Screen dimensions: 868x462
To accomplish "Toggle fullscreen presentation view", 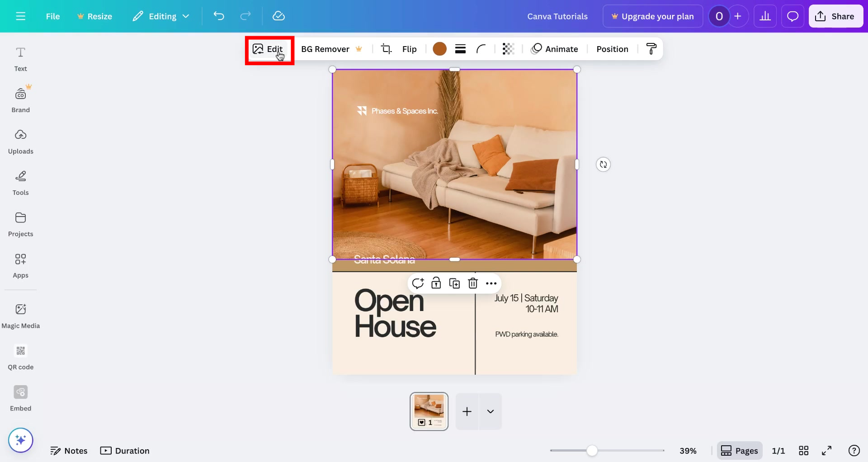I will point(827,450).
